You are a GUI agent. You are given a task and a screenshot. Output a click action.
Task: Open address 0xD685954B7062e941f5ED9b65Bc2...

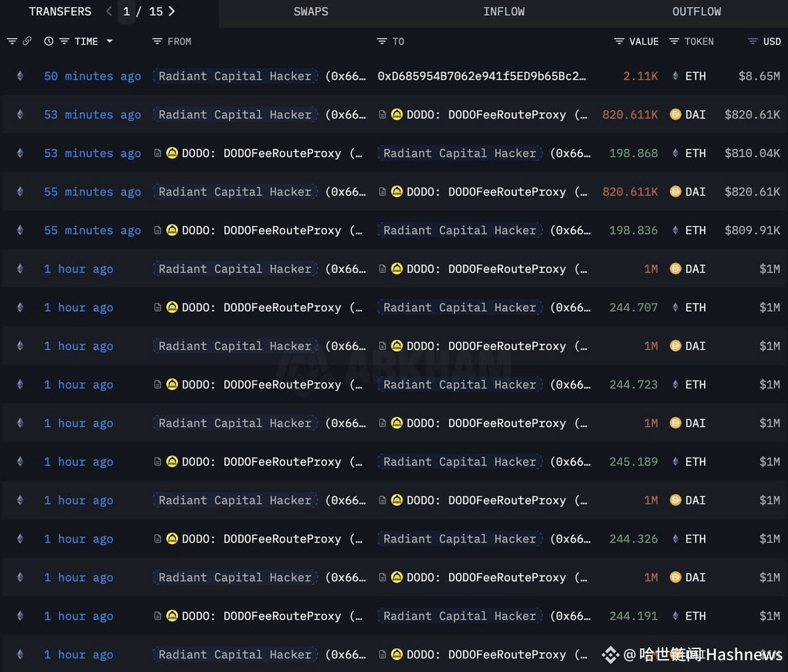[481, 76]
